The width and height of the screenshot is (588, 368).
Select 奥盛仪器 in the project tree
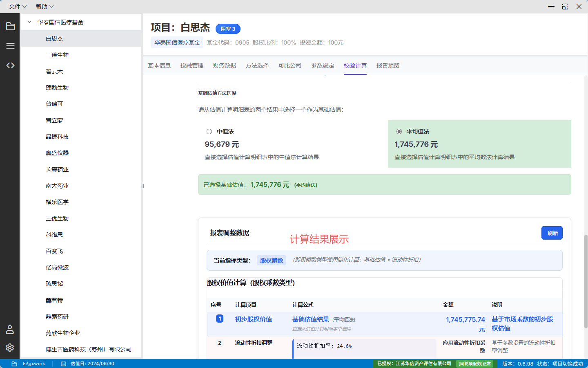(x=81, y=153)
